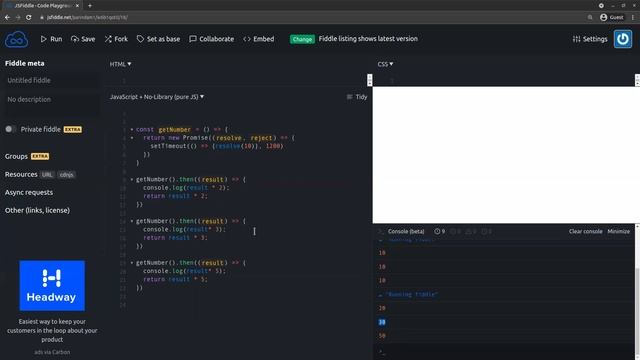Click the result preview pane
Viewport: 640px width, 360px height.
[505, 155]
